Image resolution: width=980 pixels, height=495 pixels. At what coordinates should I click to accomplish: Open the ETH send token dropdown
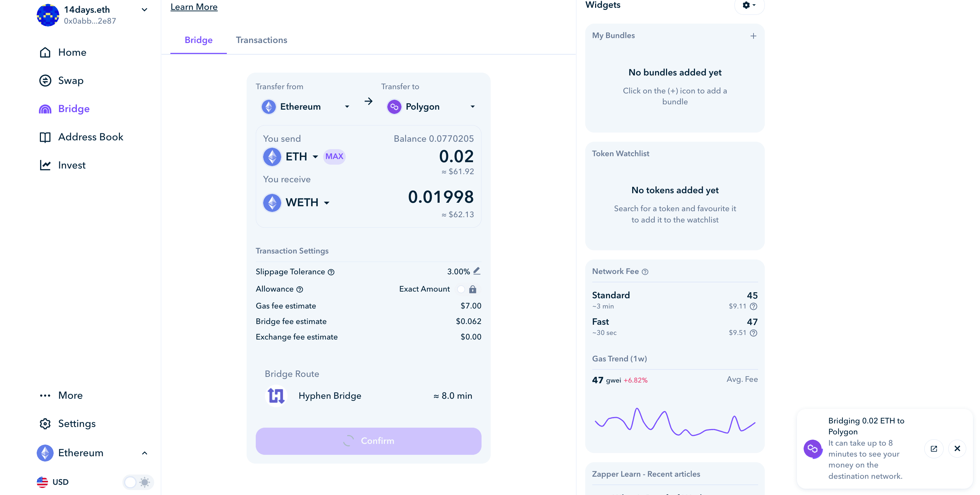pos(291,156)
